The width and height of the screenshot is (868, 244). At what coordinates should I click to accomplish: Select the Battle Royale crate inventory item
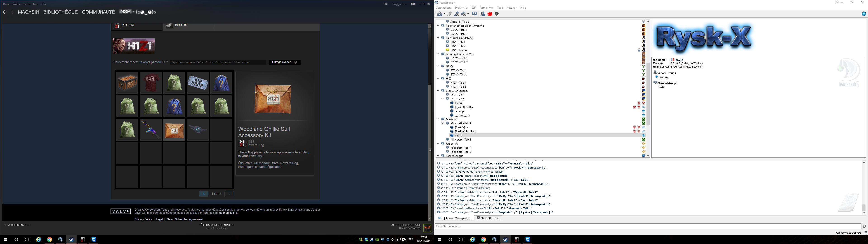[x=127, y=82]
